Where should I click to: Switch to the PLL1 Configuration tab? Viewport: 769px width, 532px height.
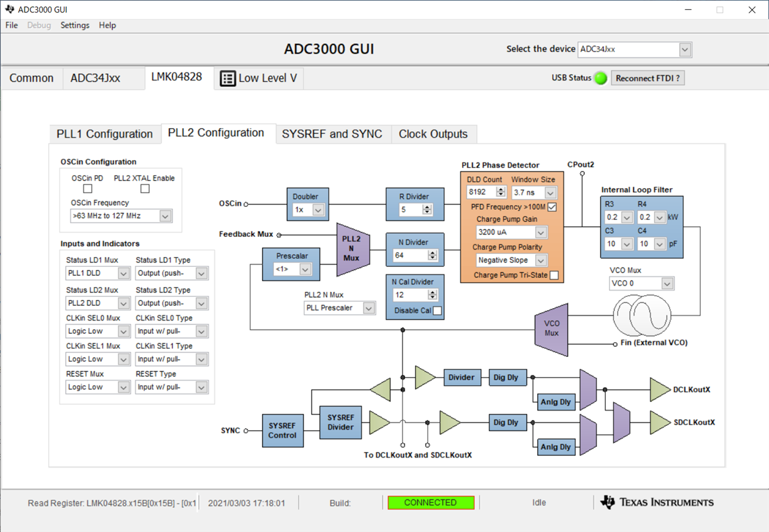click(104, 134)
